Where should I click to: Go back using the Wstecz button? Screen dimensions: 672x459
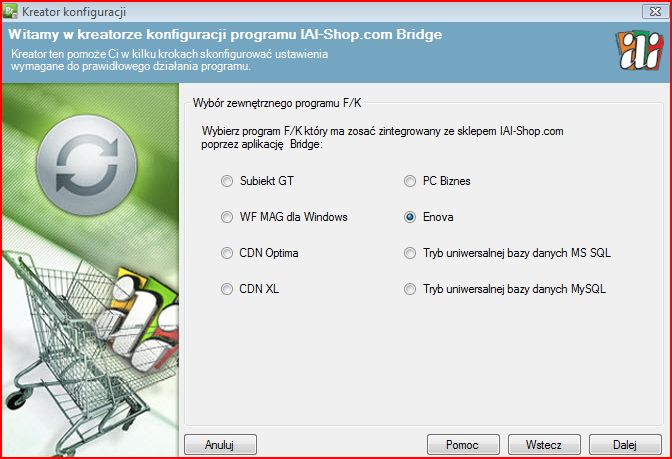coord(544,444)
